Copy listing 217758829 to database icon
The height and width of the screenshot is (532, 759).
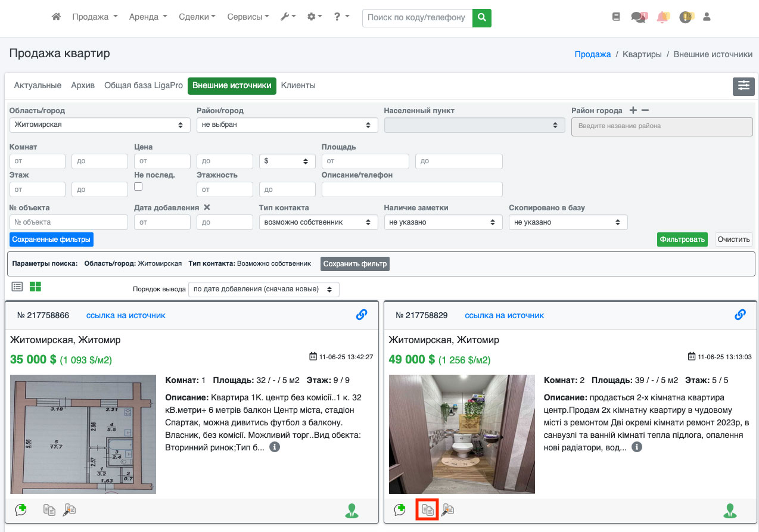427,510
